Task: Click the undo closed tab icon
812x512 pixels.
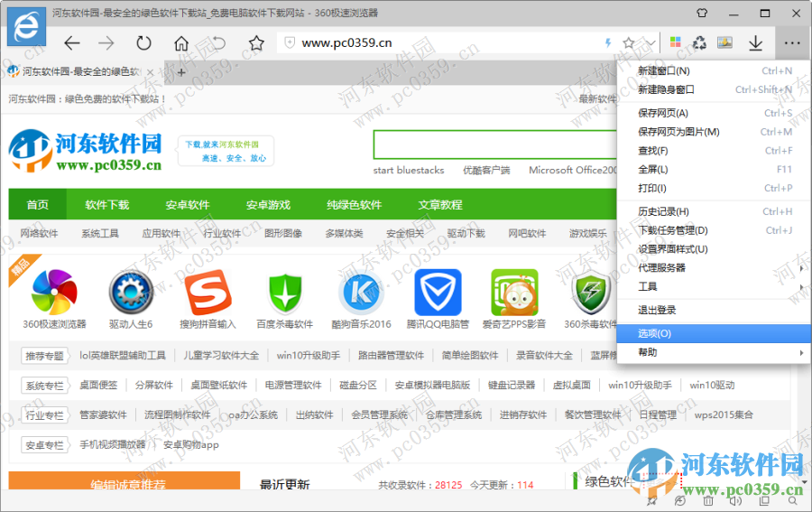Action: (219, 42)
